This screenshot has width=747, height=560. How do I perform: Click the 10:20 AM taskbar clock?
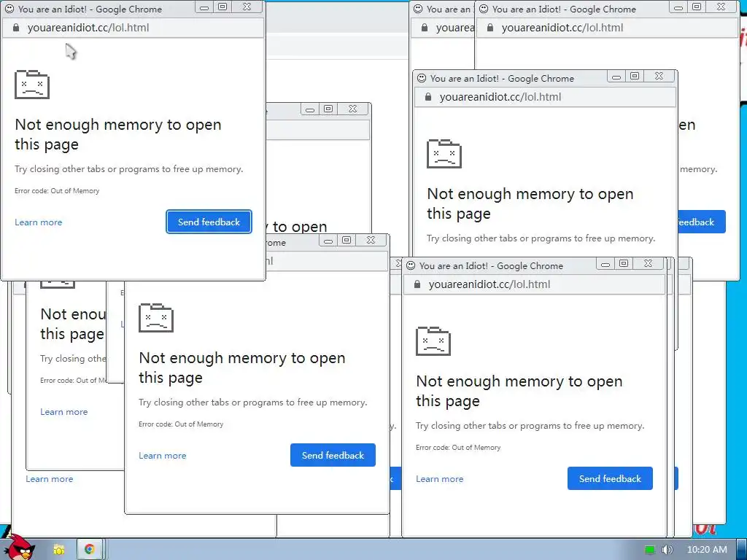tap(707, 550)
